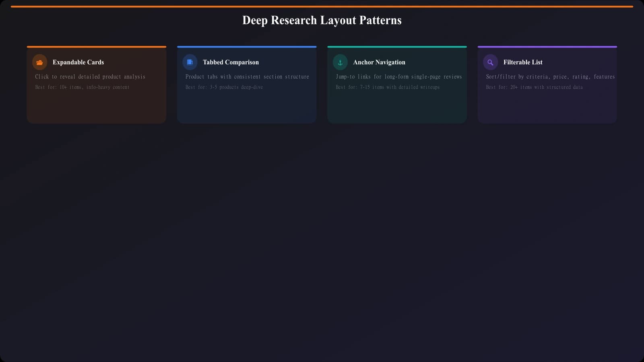Click text reading Click to reveal detailed product analysis
The height and width of the screenshot is (362, 644).
(x=91, y=76)
